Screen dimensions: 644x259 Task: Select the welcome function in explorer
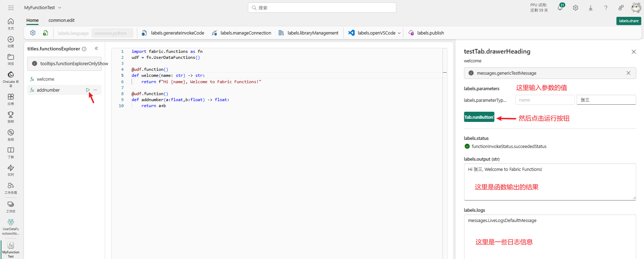(64, 79)
